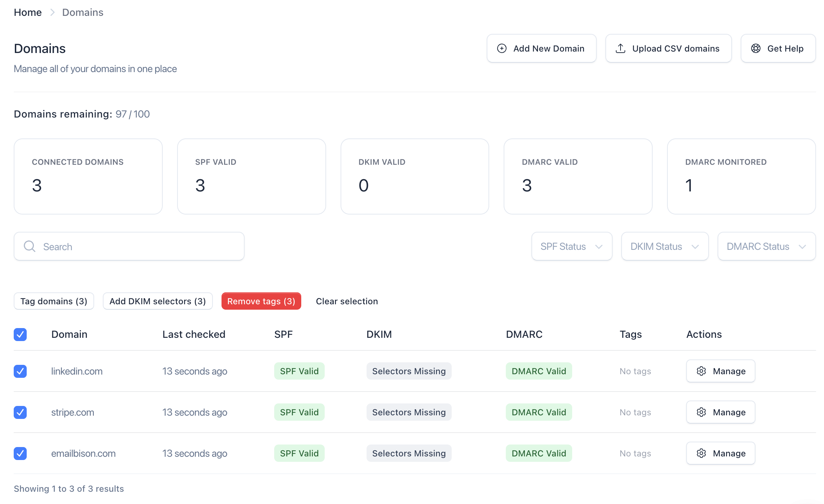Screen dimensions: 824x504
Task: Click gear icon in linkedin.com row
Action: tap(701, 371)
